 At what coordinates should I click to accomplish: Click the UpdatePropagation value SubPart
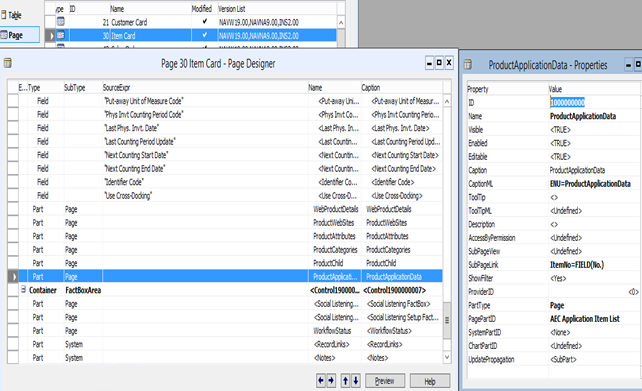[x=563, y=359]
